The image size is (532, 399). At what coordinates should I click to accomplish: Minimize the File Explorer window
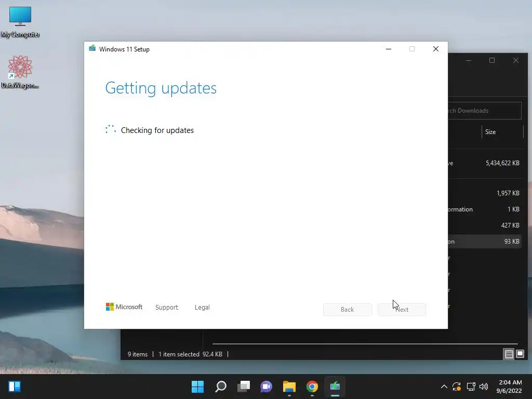[x=469, y=60]
